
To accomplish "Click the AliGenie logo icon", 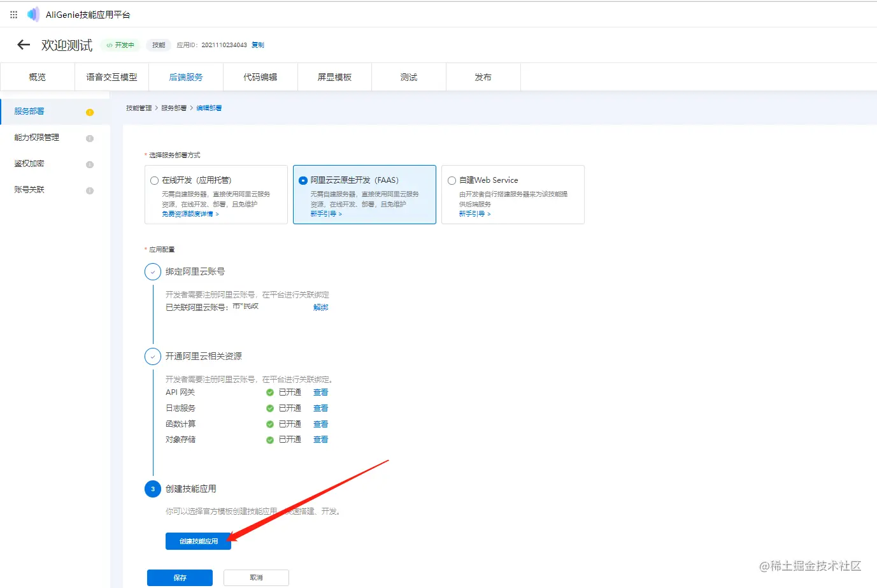I will (33, 14).
